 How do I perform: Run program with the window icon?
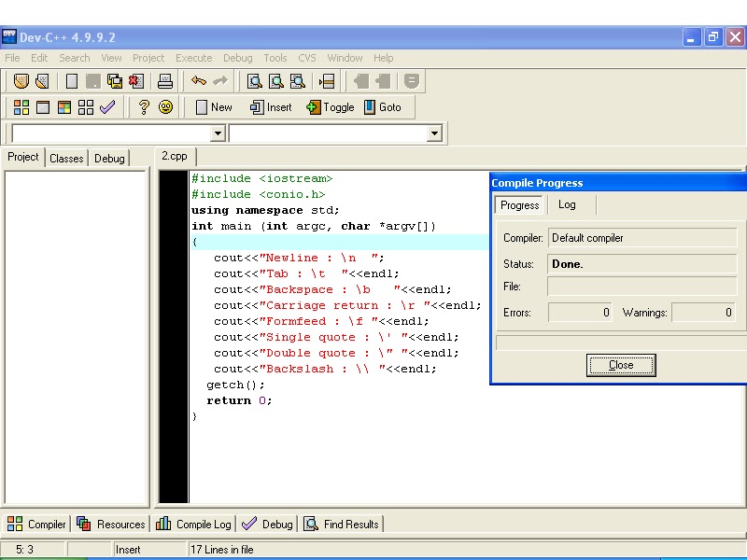pyautogui.click(x=43, y=107)
